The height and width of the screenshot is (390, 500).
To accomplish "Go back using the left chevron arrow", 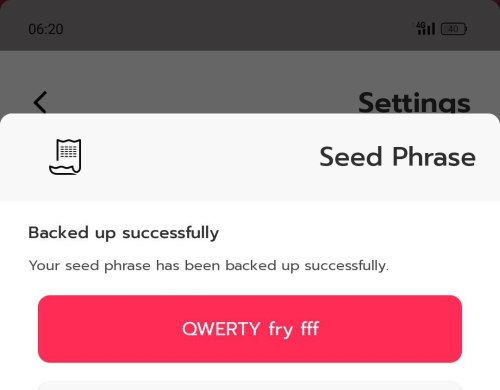I will pyautogui.click(x=40, y=102).
